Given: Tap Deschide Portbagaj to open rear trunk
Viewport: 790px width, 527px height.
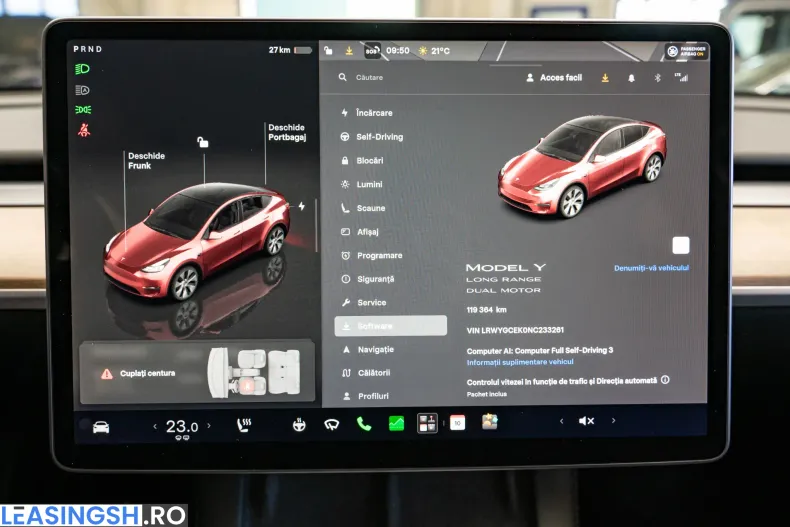Looking at the screenshot, I should pyautogui.click(x=287, y=132).
